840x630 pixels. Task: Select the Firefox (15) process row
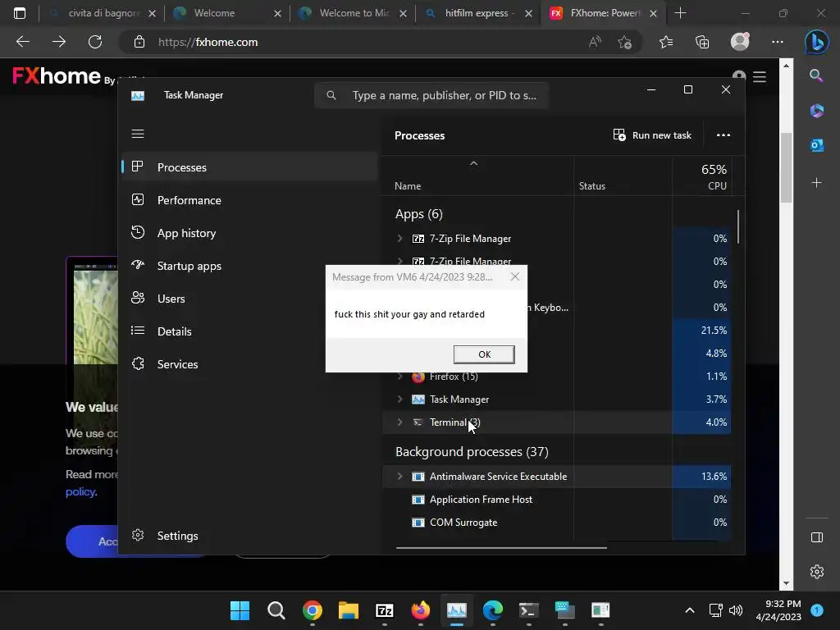tap(556, 376)
